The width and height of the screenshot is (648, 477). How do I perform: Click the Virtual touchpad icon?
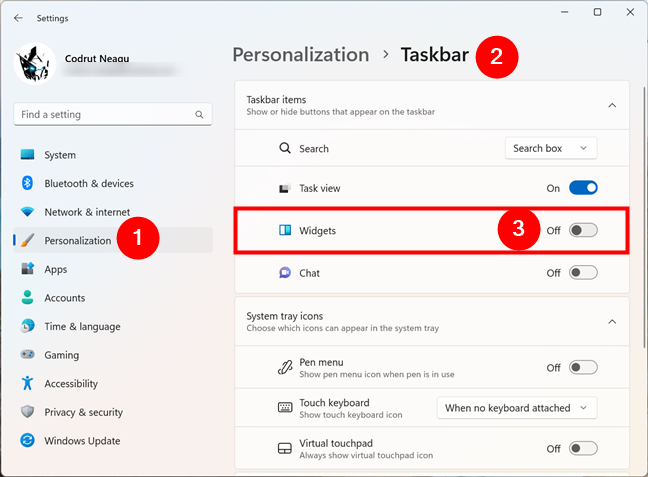(x=285, y=448)
